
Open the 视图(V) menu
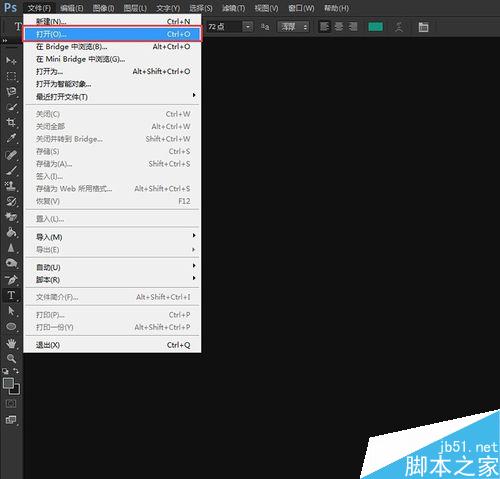pyautogui.click(x=266, y=8)
